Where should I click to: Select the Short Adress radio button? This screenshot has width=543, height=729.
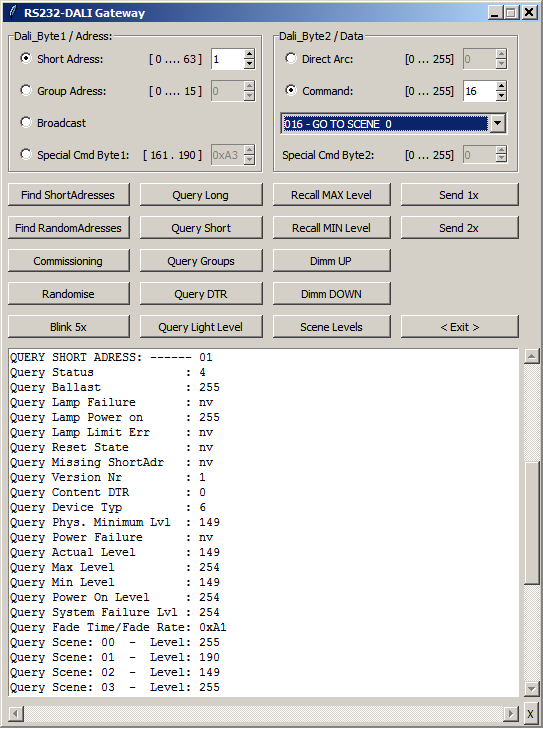26,59
